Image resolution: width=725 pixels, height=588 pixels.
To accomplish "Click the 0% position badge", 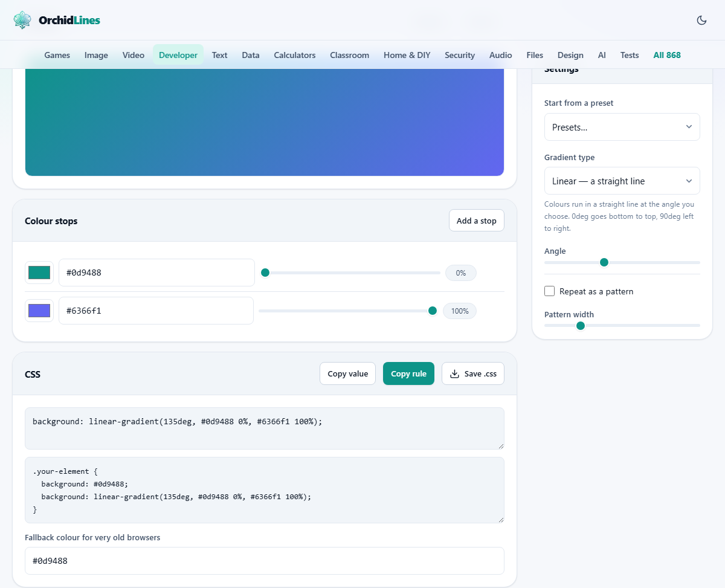I will coord(461,273).
